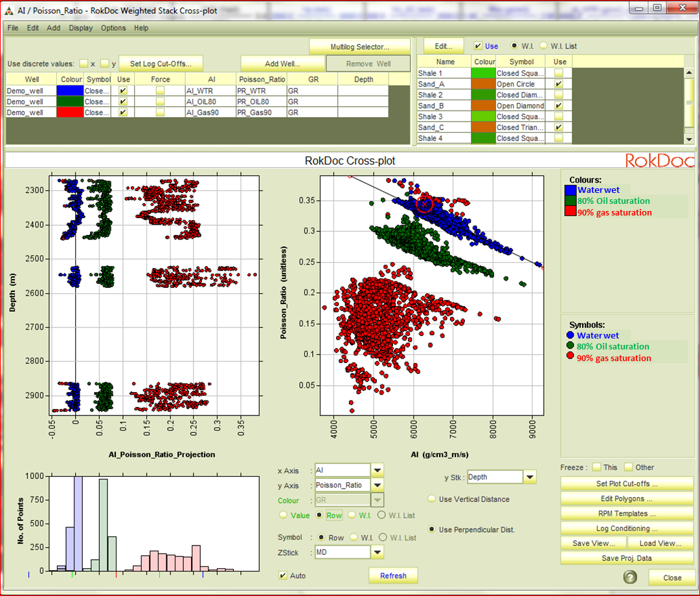The width and height of the screenshot is (700, 596).
Task: Toggle Use checkbox for Sand_A row
Action: [x=559, y=84]
